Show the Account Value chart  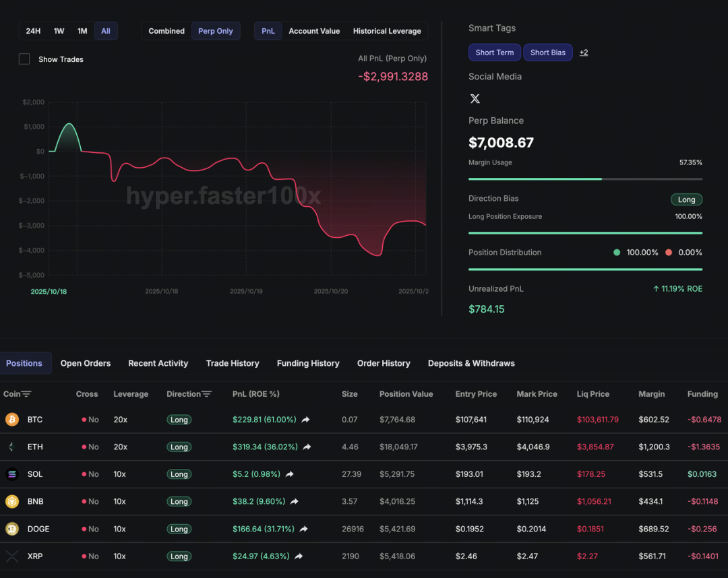coord(314,31)
